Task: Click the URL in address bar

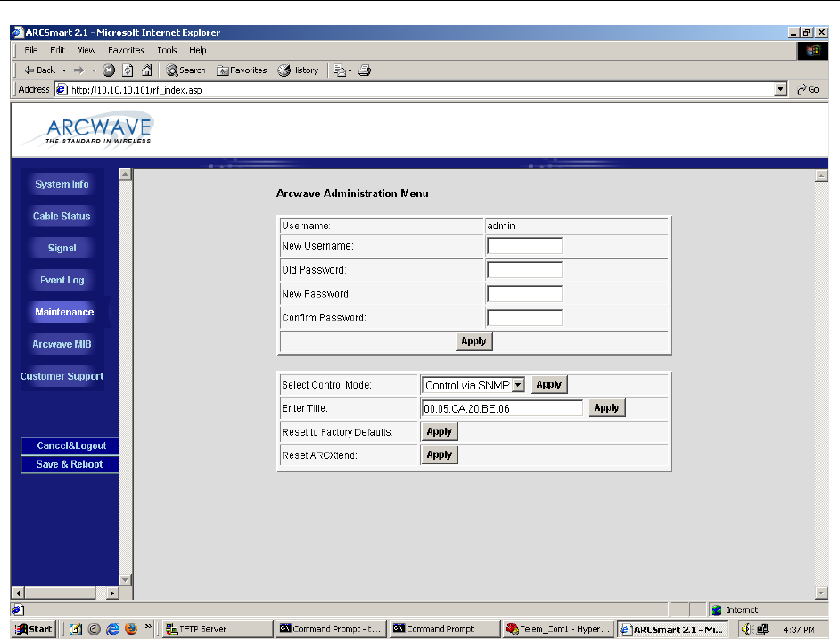Action: 136,90
